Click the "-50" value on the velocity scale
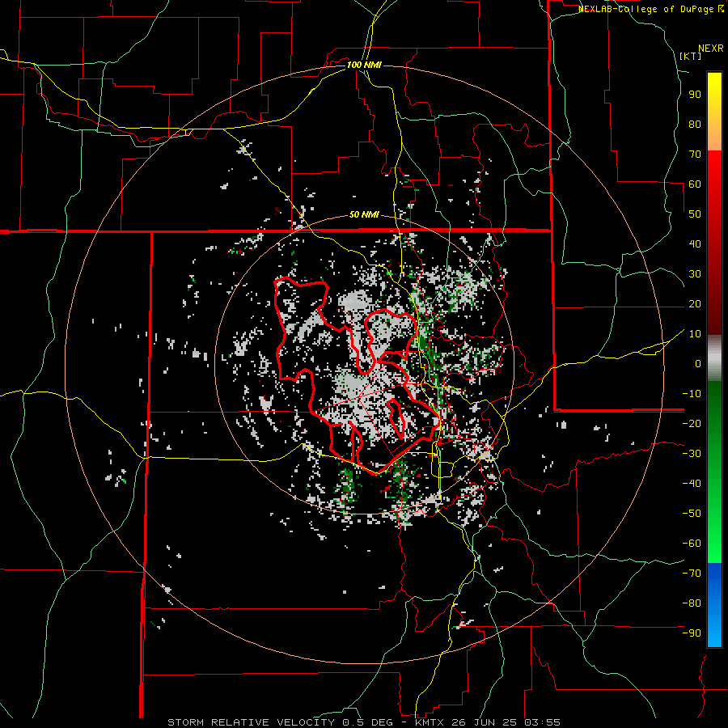The width and height of the screenshot is (728, 728). pos(692,514)
